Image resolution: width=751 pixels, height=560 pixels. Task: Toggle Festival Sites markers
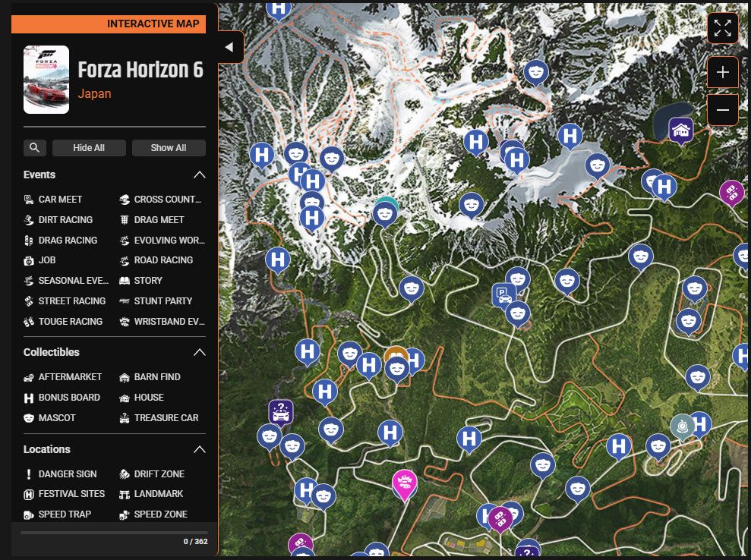tap(65, 494)
